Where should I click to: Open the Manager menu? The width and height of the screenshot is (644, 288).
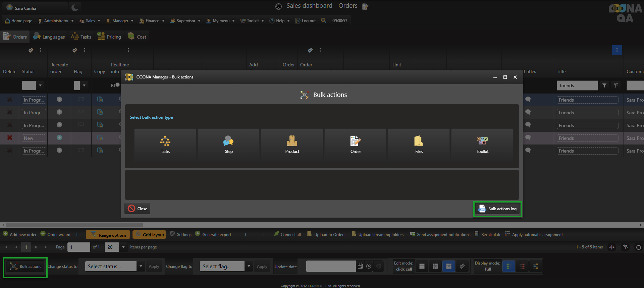point(120,21)
